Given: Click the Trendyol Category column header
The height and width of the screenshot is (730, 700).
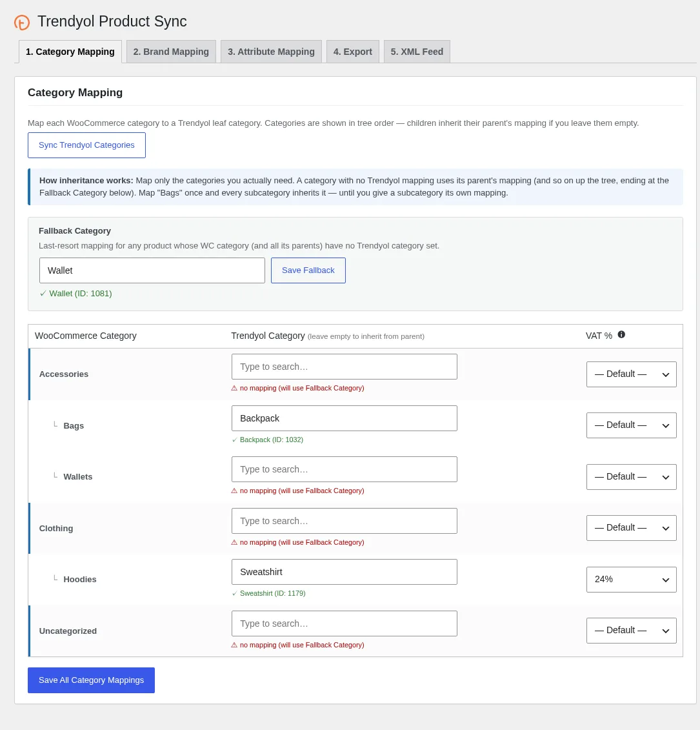Looking at the screenshot, I should 268,336.
